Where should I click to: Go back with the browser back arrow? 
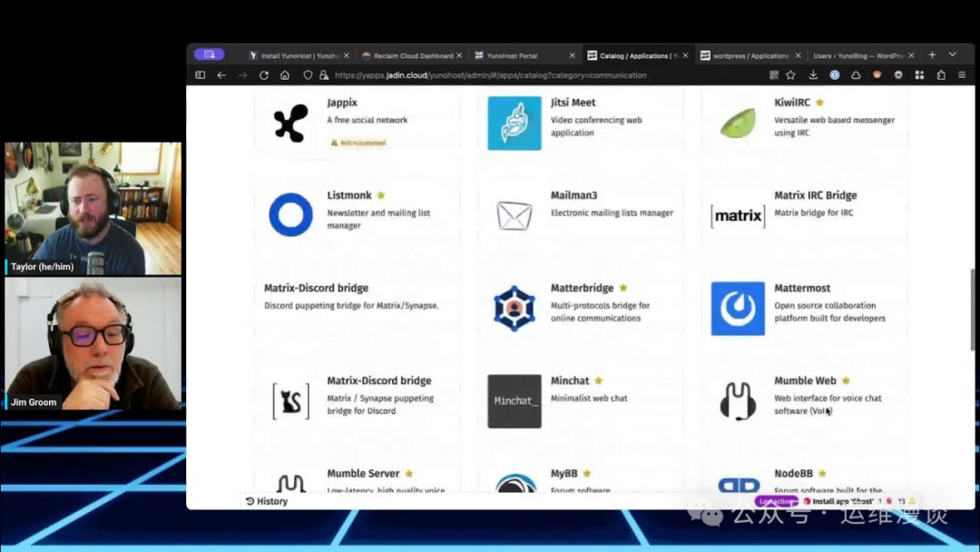(221, 75)
